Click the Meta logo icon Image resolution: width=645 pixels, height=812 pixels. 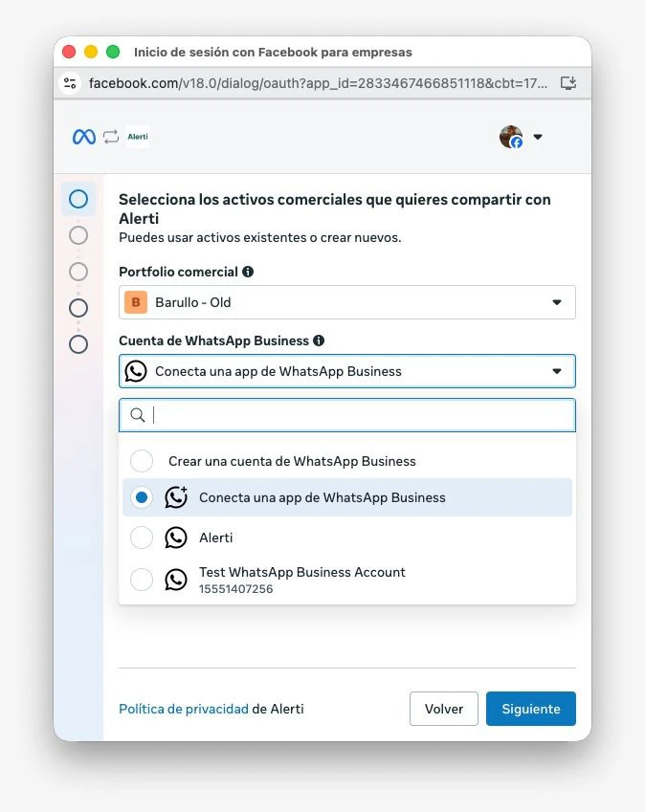tap(84, 137)
